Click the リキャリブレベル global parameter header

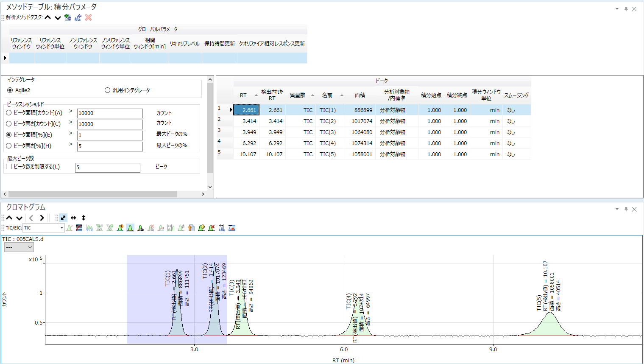[184, 43]
